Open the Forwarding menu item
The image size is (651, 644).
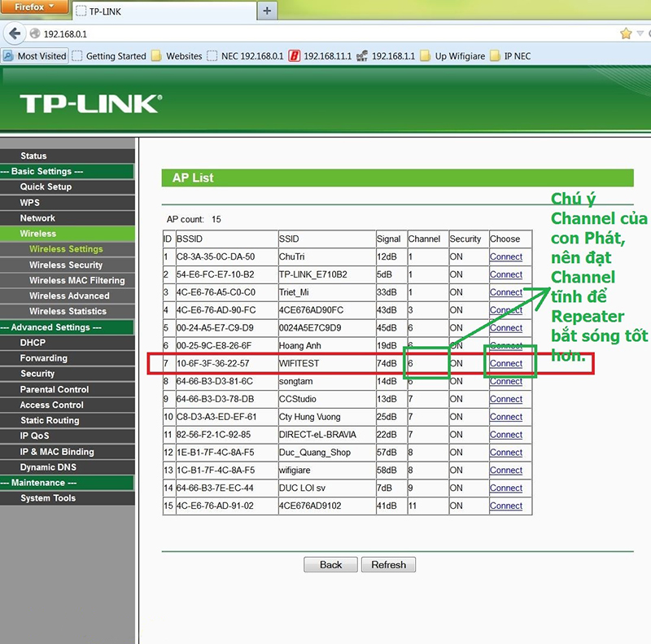[x=68, y=358]
